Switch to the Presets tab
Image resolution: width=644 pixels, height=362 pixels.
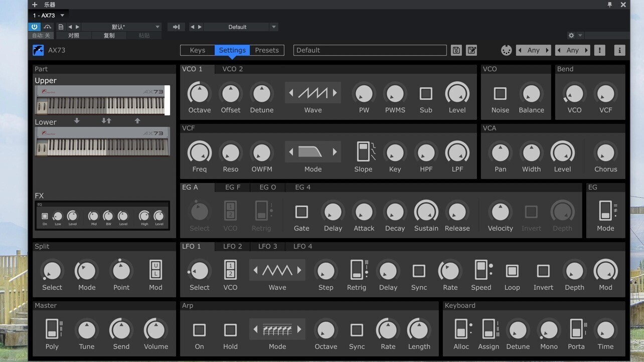(267, 50)
